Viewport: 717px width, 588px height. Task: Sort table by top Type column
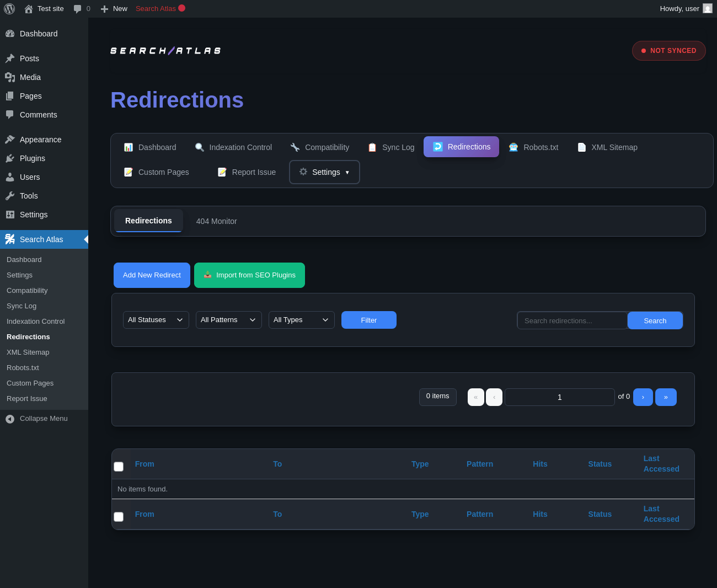coord(420,464)
